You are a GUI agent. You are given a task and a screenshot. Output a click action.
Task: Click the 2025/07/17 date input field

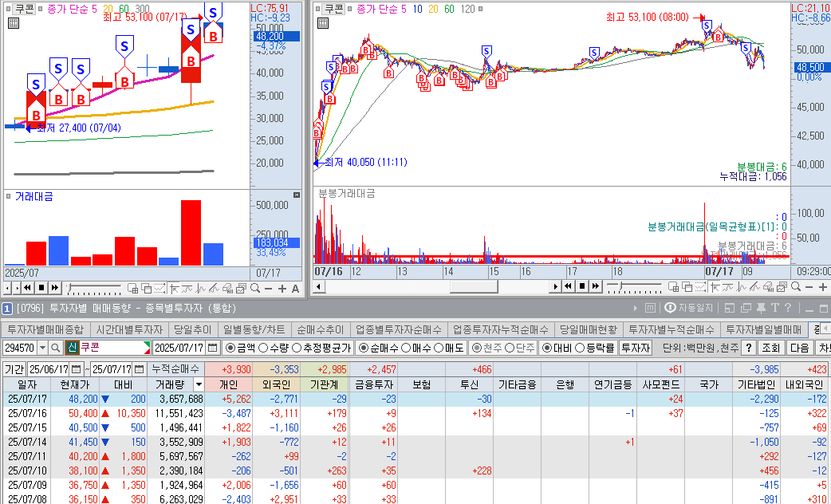click(179, 348)
